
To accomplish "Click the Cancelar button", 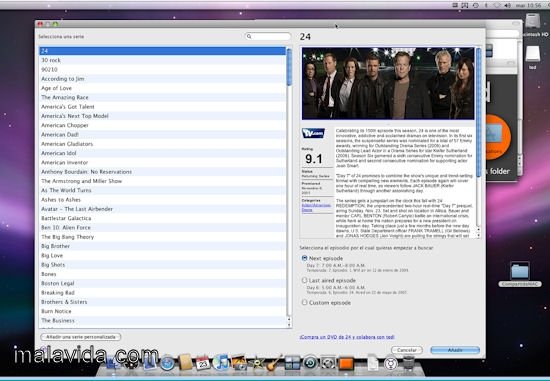I will [407, 350].
